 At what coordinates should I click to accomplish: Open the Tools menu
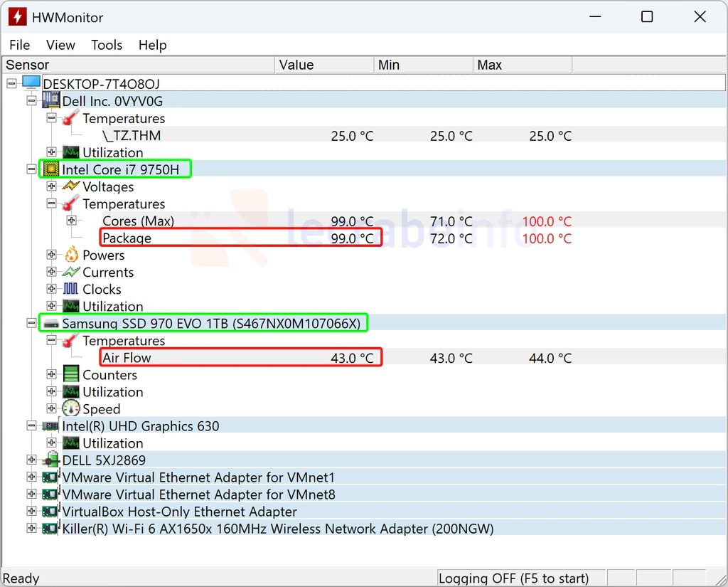pyautogui.click(x=107, y=45)
